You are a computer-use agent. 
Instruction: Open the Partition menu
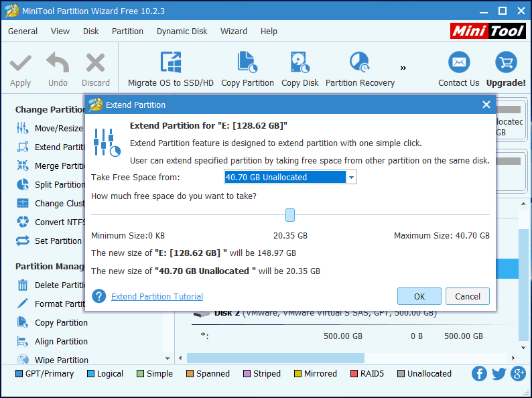[127, 31]
